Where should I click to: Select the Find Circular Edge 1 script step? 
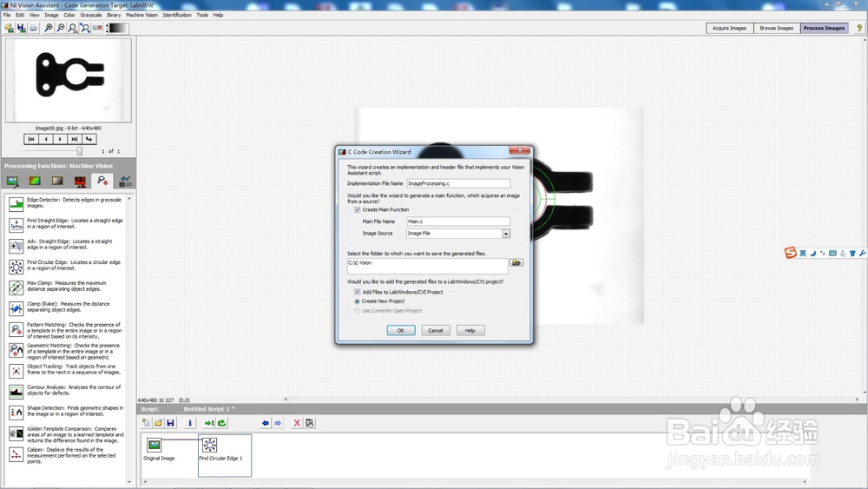click(x=225, y=455)
